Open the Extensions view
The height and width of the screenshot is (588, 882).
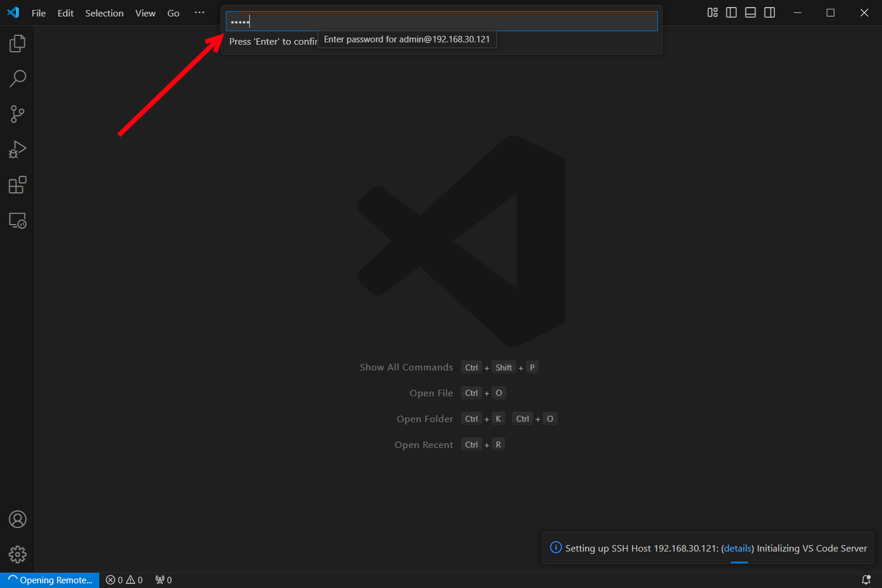[x=18, y=185]
